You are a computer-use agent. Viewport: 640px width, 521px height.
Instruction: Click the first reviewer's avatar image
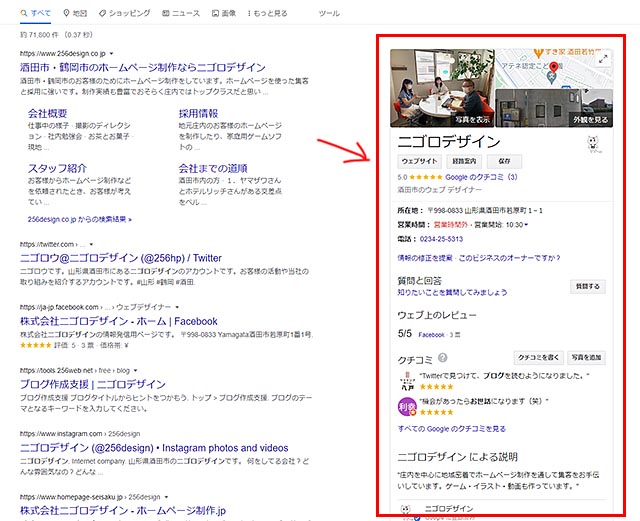[x=407, y=381]
